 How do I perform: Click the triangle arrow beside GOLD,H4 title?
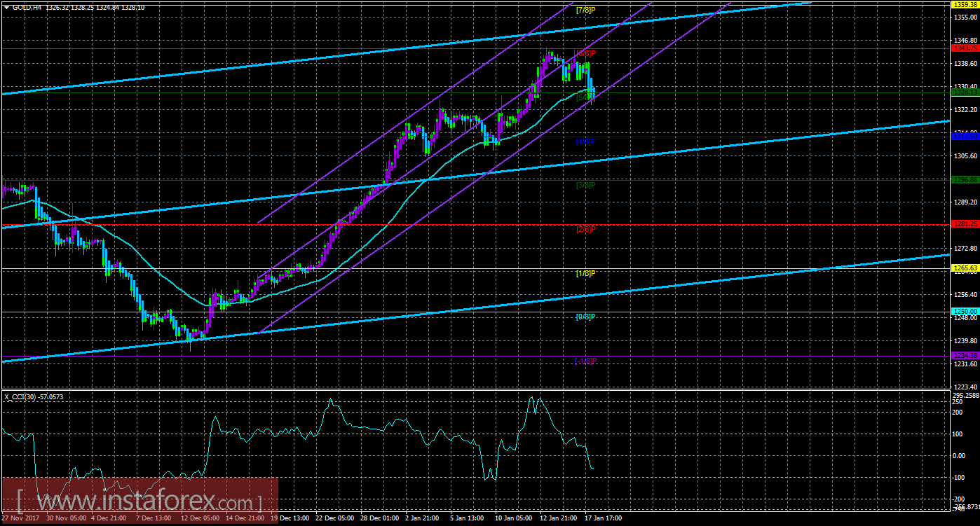point(6,8)
